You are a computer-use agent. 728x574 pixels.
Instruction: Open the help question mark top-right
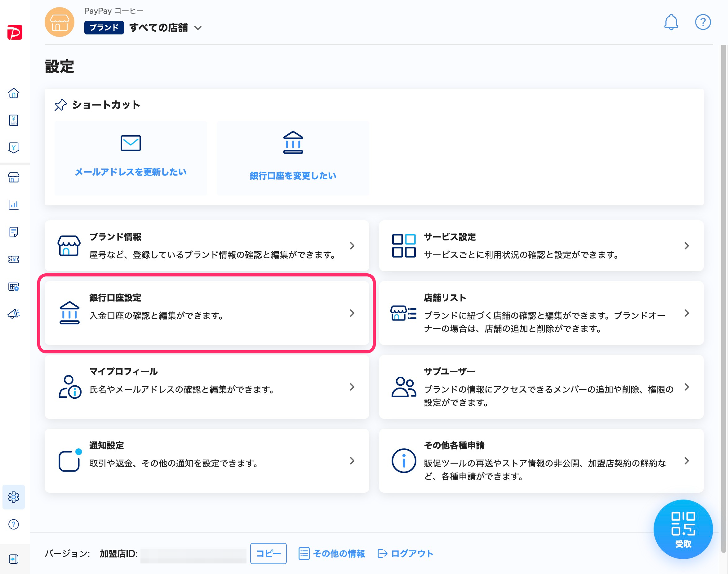click(x=703, y=22)
